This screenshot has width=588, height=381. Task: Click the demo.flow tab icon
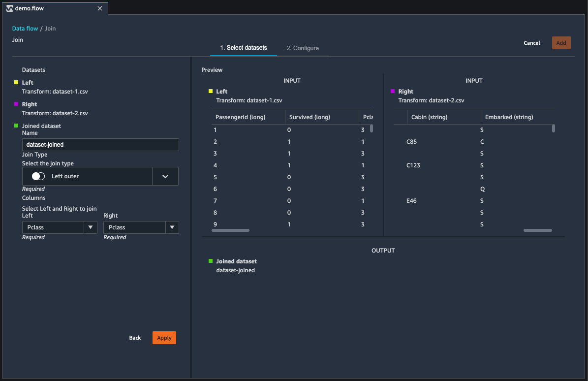click(8, 8)
